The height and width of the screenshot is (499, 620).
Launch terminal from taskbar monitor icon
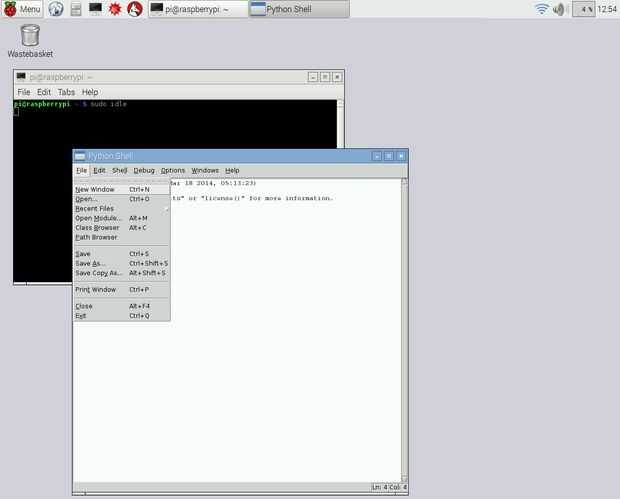(95, 9)
